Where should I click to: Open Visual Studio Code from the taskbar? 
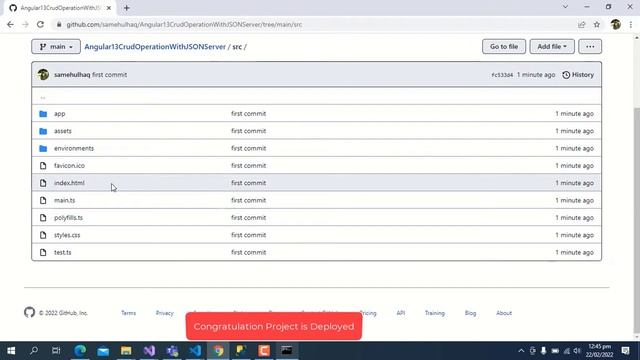(195, 351)
